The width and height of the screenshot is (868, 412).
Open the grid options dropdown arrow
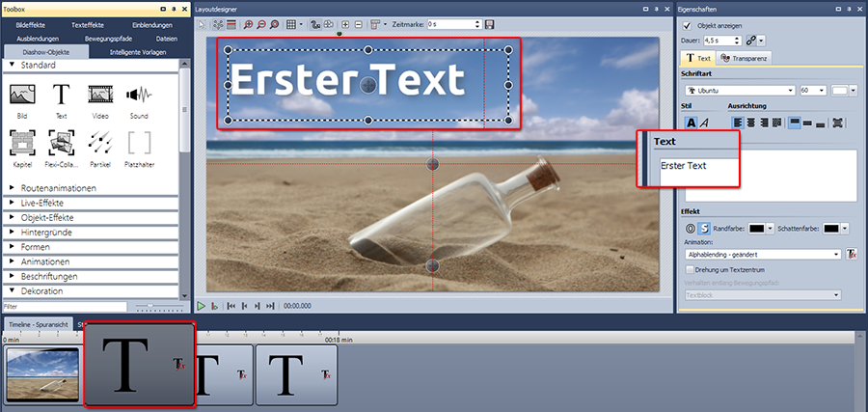click(301, 25)
